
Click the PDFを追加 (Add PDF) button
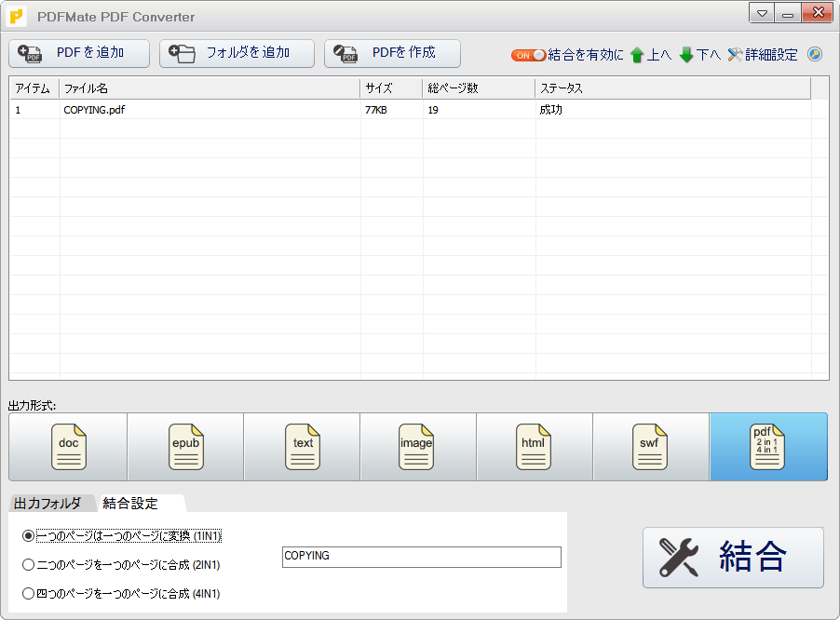(x=79, y=54)
